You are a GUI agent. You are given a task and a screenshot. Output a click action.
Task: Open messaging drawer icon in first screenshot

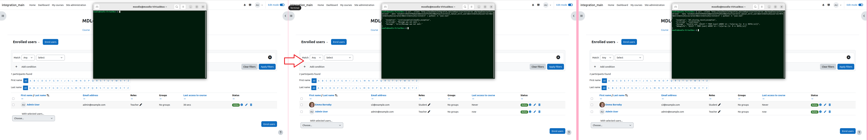[x=250, y=5]
